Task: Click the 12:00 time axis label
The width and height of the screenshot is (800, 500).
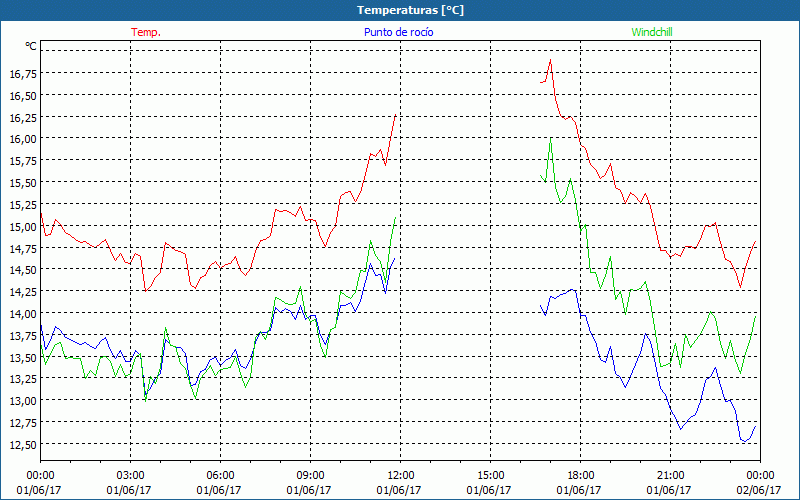Action: 401,476
